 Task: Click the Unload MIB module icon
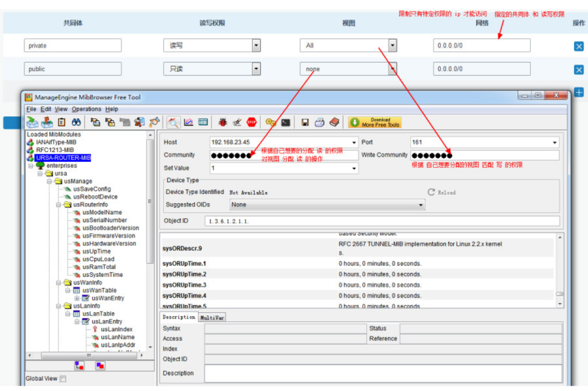[x=47, y=122]
